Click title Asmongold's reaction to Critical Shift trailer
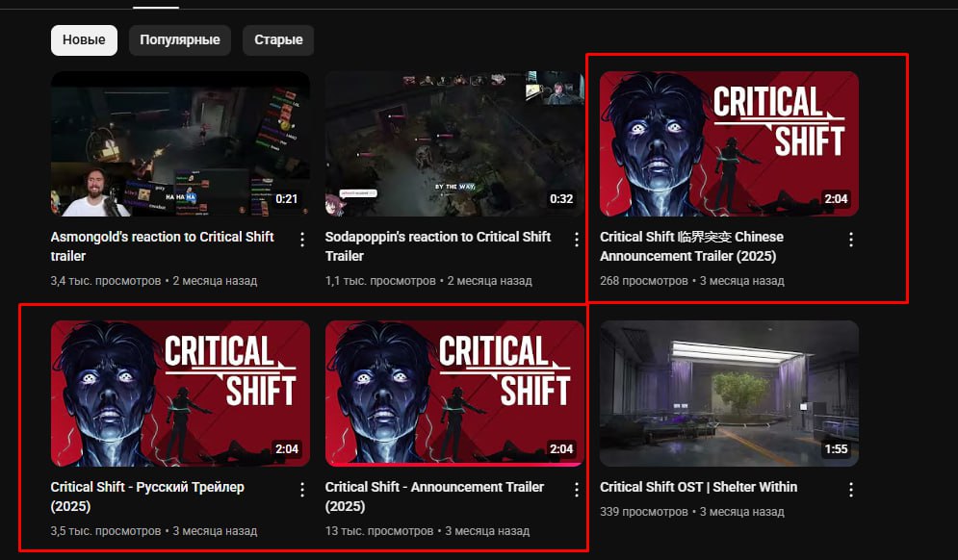The image size is (958, 560). (x=162, y=246)
